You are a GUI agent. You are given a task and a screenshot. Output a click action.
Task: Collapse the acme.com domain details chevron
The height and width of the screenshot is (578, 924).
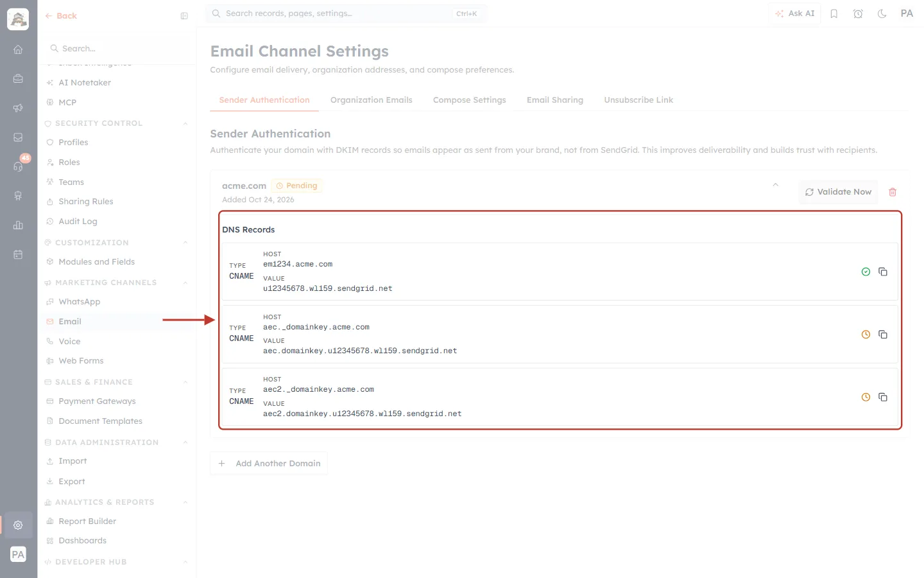tap(775, 185)
